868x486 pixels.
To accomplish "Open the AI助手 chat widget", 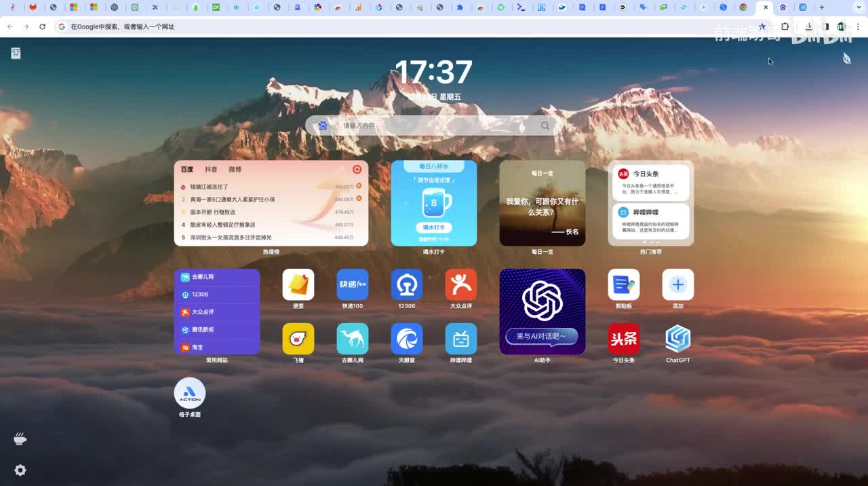I will (x=542, y=312).
